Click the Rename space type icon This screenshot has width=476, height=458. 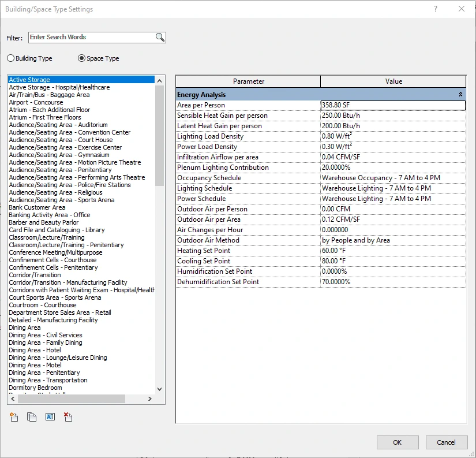(50, 416)
